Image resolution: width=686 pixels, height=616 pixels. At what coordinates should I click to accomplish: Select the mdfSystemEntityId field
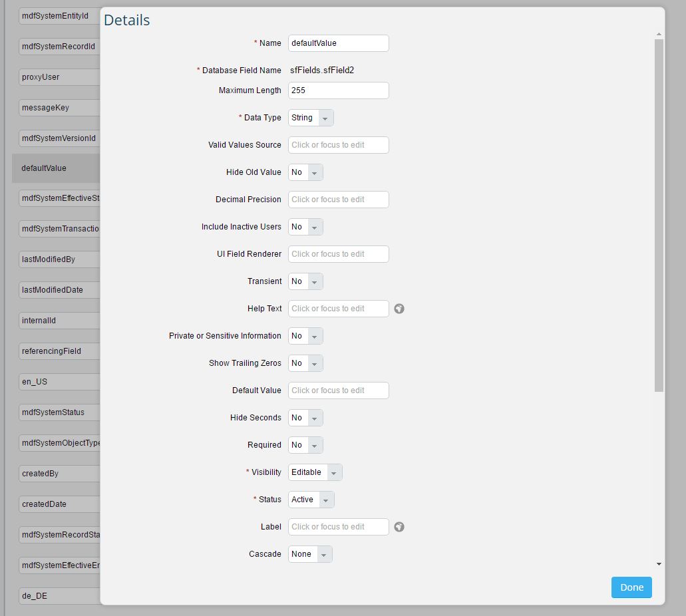pos(59,16)
